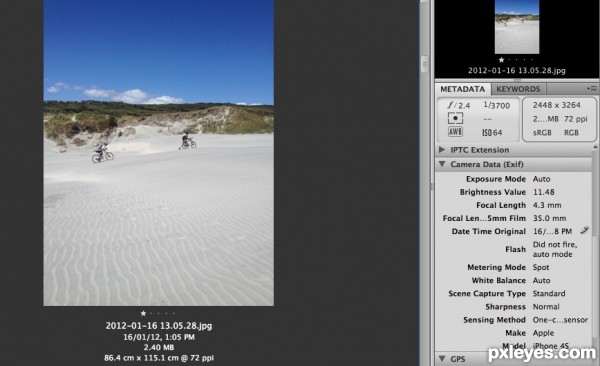This screenshot has height=366, width=600.
Task: Select the beach photo thumbnail at top right
Action: [517, 27]
